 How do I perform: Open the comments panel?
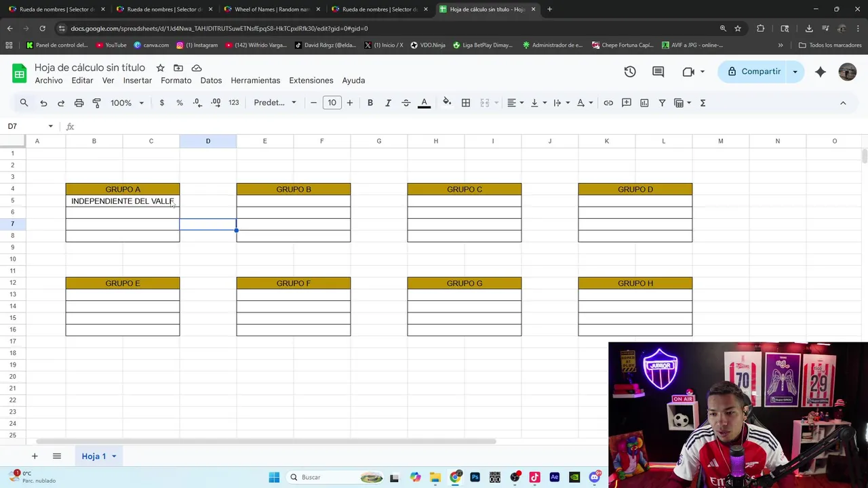click(658, 72)
